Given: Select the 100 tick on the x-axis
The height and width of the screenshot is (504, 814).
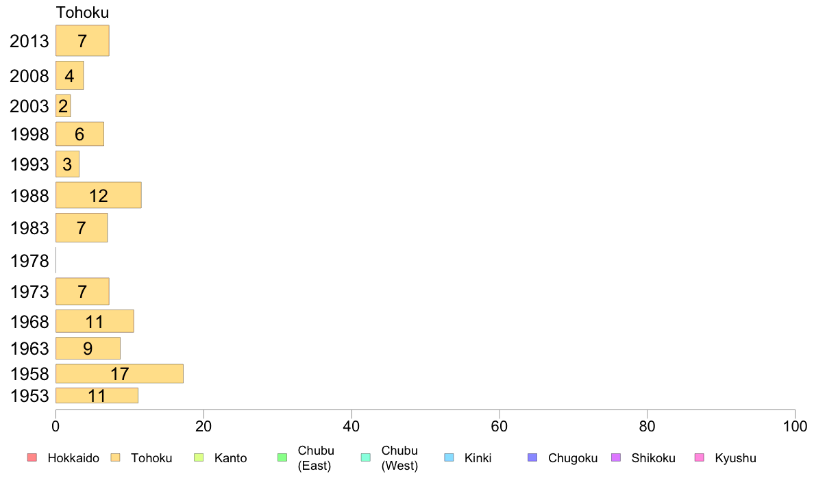Looking at the screenshot, I should [x=795, y=427].
